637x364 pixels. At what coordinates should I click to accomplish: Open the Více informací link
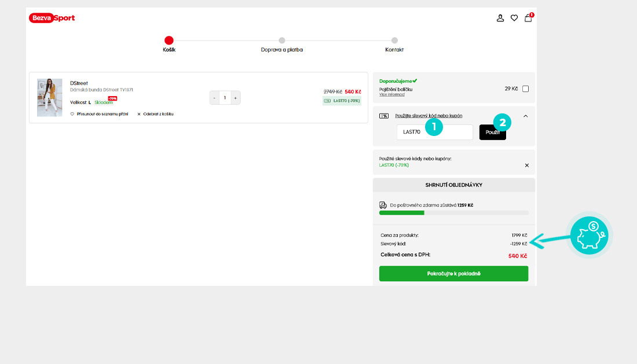(x=392, y=94)
